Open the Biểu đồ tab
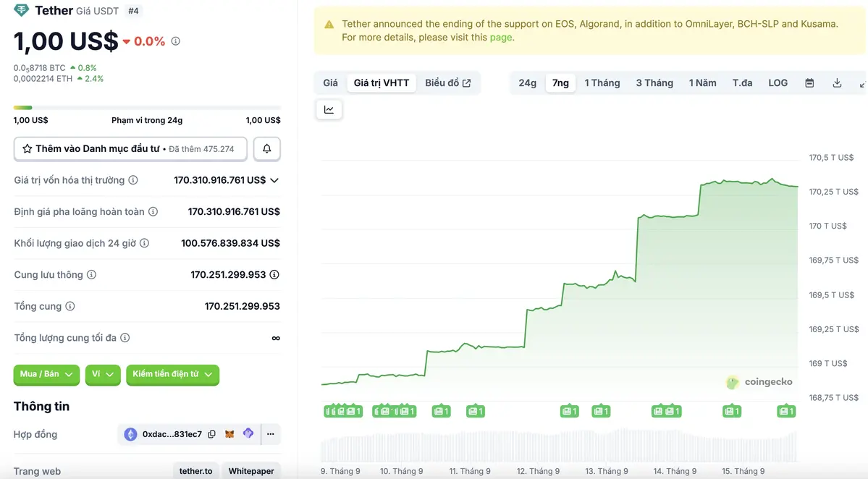This screenshot has width=868, height=479. (x=447, y=83)
